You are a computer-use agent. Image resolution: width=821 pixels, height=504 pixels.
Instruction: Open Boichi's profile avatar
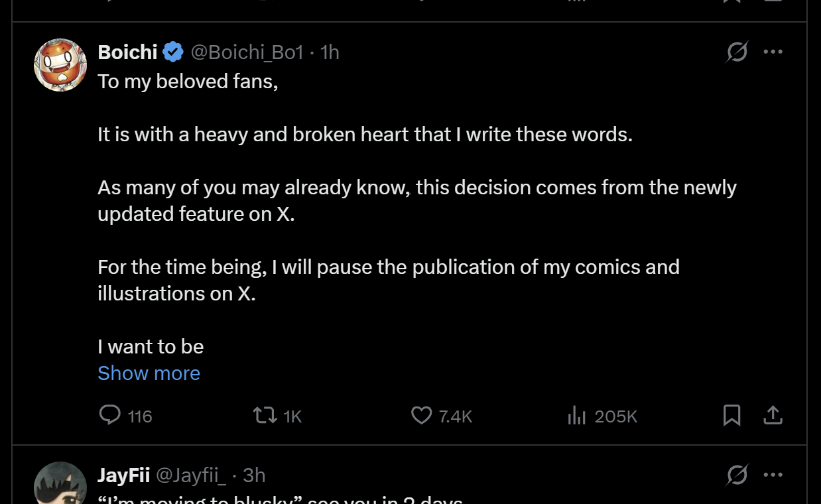[60, 64]
